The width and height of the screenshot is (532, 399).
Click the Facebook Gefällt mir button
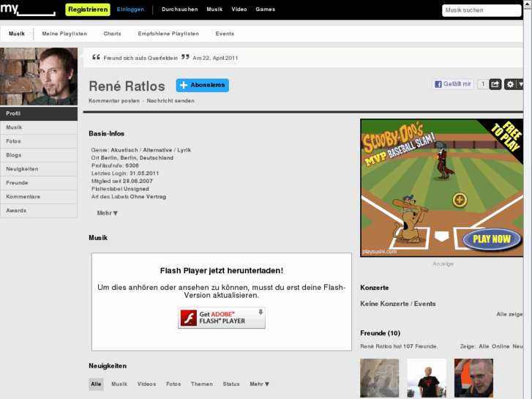click(x=453, y=84)
